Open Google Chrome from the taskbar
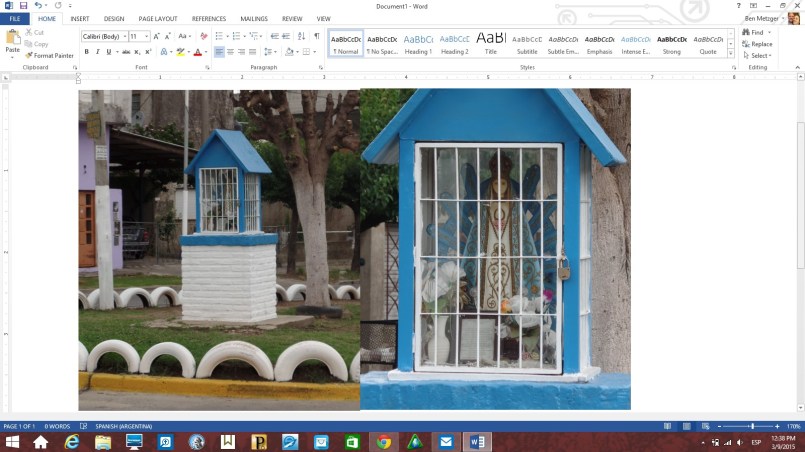Screen dimensions: 805x452 click(x=383, y=441)
